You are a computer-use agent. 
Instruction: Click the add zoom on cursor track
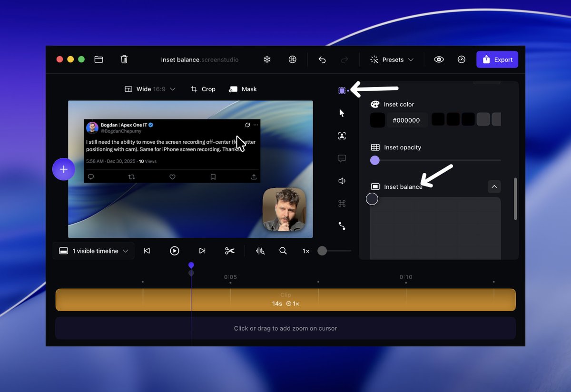(285, 328)
